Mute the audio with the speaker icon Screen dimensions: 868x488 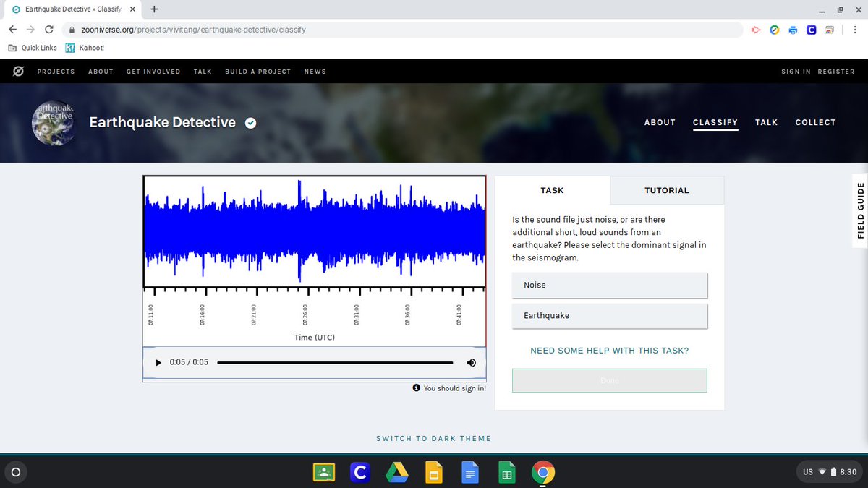[472, 362]
